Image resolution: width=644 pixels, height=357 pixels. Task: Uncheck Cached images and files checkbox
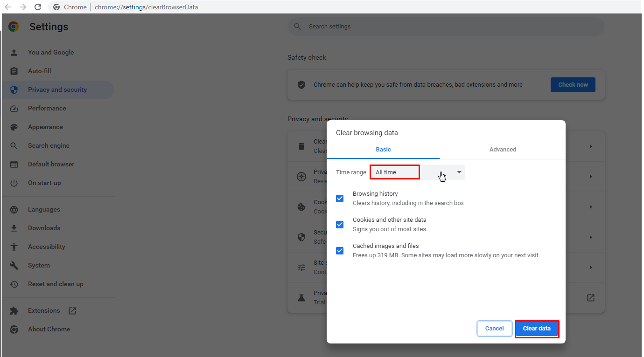340,251
